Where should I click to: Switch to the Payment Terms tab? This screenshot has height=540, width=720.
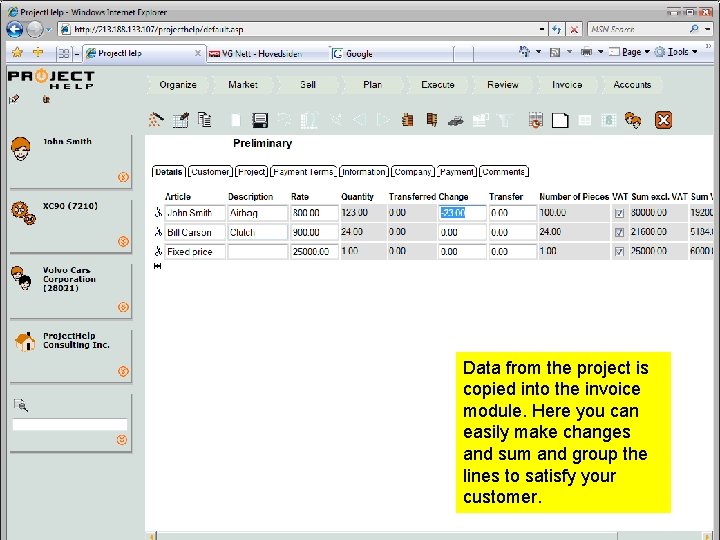(304, 172)
